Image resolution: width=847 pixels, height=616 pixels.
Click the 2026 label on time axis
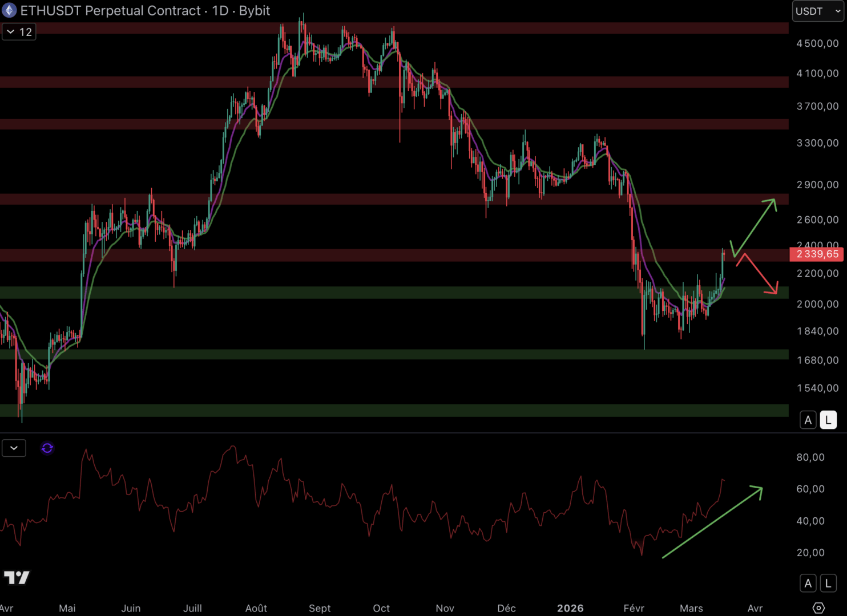click(x=570, y=608)
